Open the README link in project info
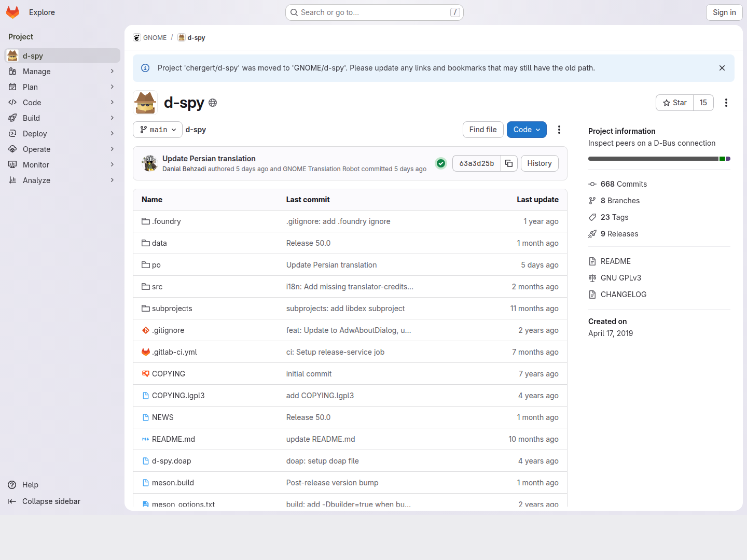This screenshot has height=560, width=747. [616, 261]
